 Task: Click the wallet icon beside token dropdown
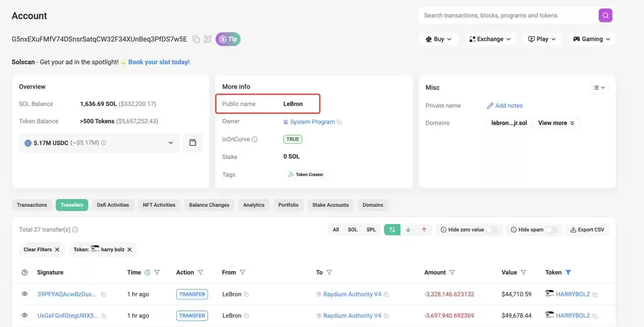click(x=193, y=143)
